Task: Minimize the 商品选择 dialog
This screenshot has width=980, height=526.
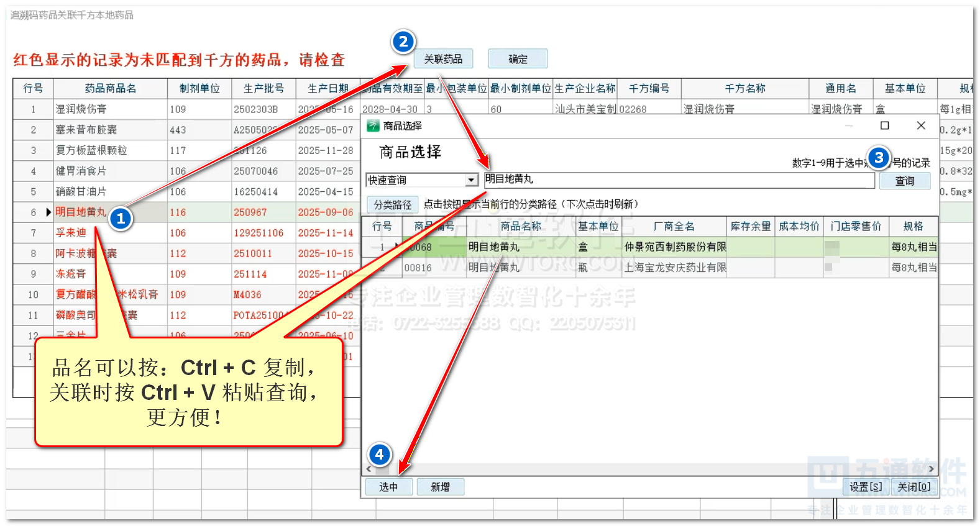Action: [x=848, y=126]
